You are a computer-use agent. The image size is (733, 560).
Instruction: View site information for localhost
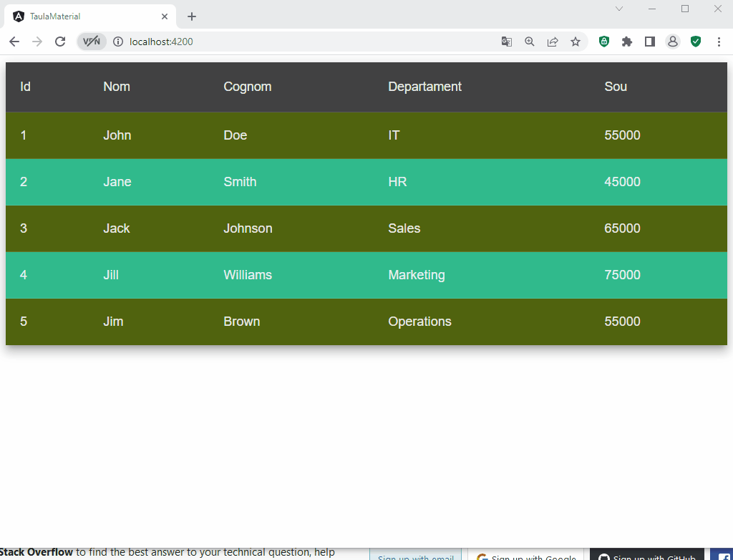click(118, 42)
